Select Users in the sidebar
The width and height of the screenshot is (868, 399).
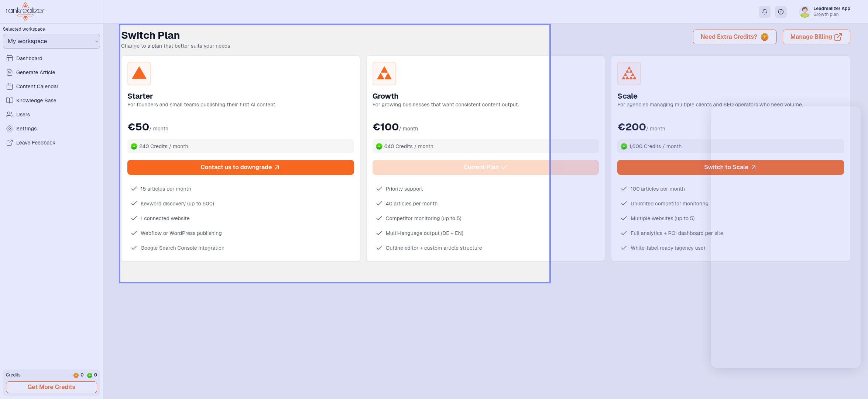point(23,115)
